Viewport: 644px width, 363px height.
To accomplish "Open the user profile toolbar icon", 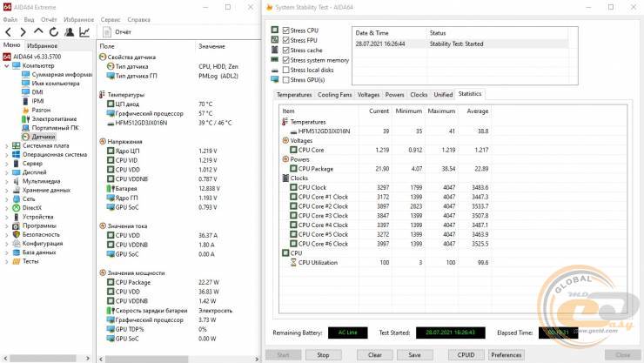I will pos(69,32).
